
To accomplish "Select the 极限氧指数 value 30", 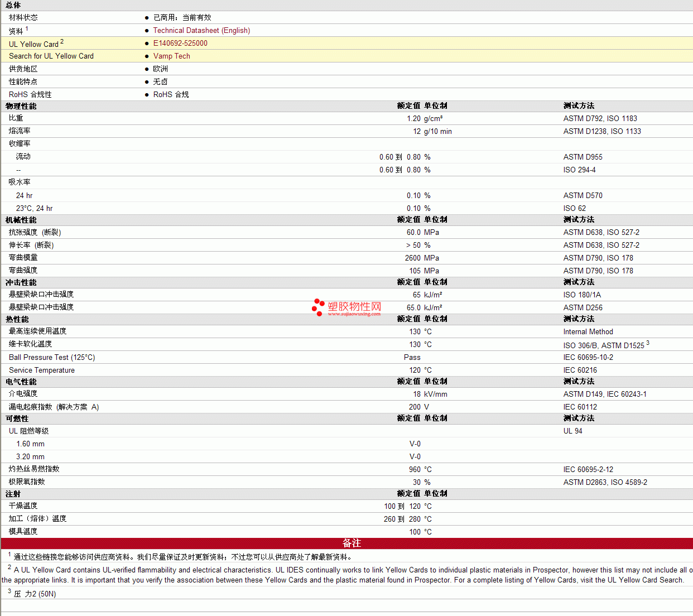I will click(x=417, y=483).
